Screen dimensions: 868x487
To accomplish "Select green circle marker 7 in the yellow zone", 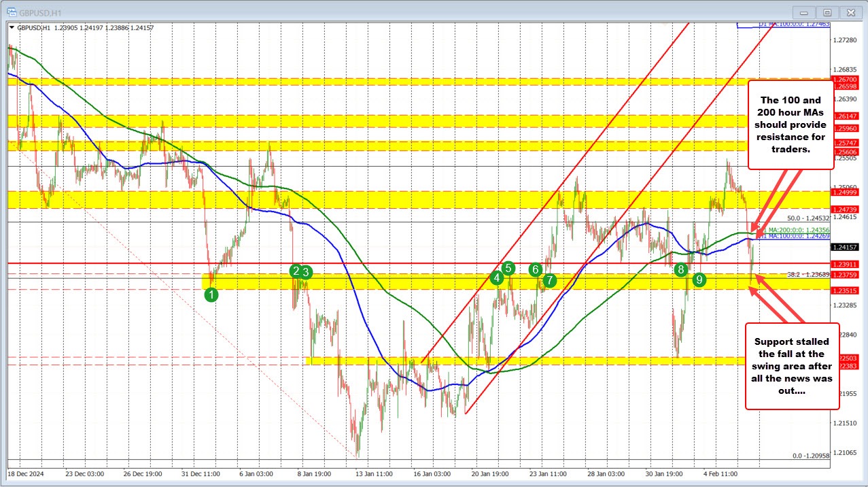I will [x=550, y=280].
